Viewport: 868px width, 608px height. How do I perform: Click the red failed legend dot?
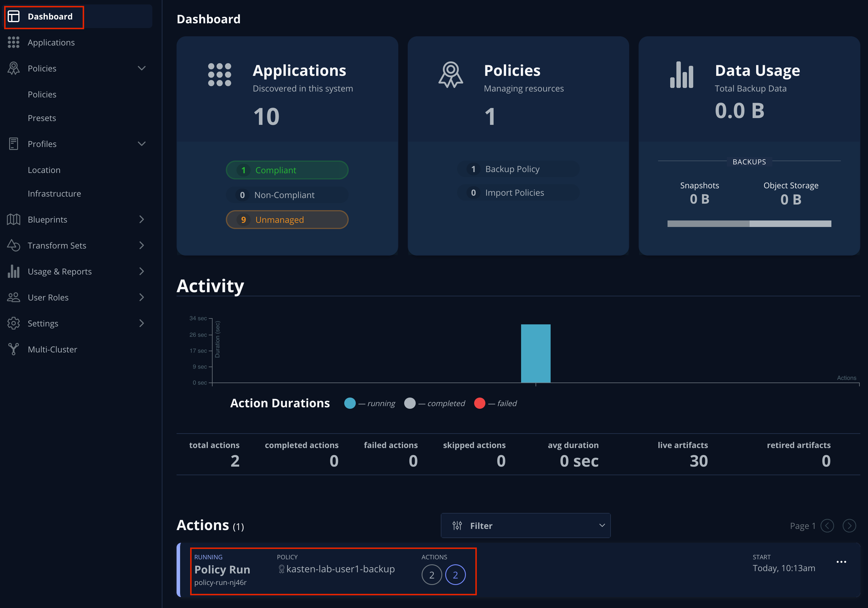480,403
